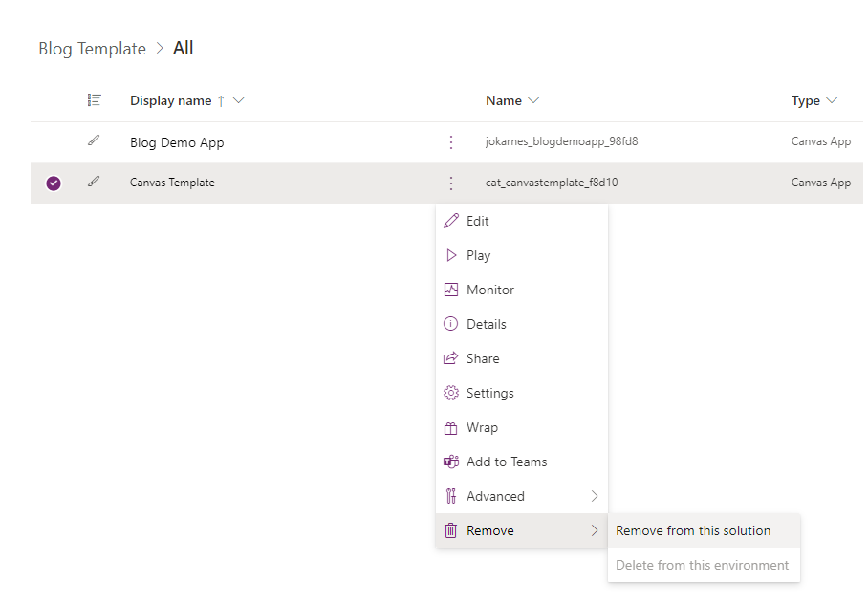Image resolution: width=868 pixels, height=602 pixels.
Task: Click the pencil icon beside Canvas Template
Action: (93, 182)
